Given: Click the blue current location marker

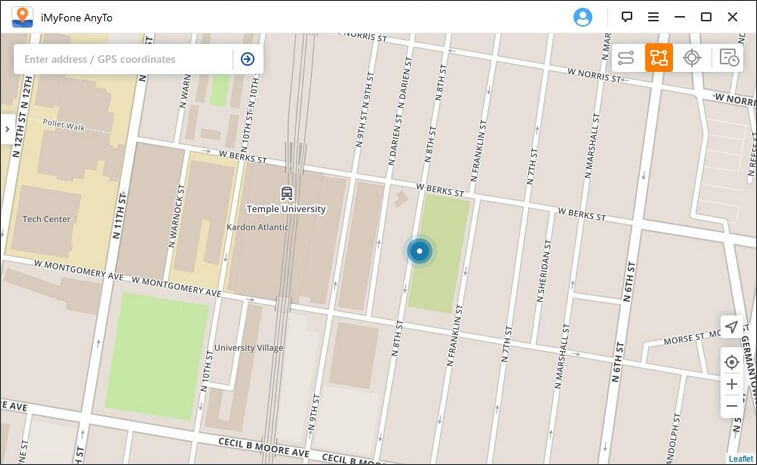Looking at the screenshot, I should tap(419, 251).
